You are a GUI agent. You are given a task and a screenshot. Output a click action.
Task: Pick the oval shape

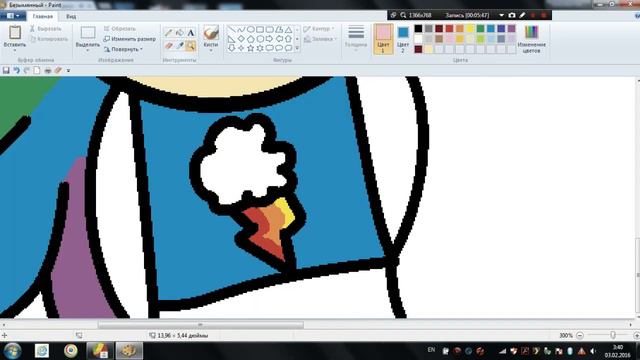coord(251,29)
